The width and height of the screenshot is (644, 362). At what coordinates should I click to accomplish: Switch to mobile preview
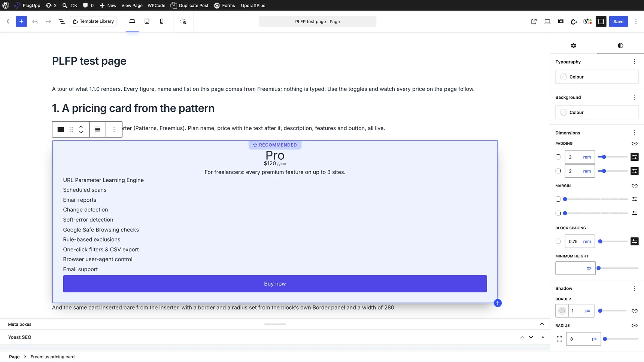162,21
